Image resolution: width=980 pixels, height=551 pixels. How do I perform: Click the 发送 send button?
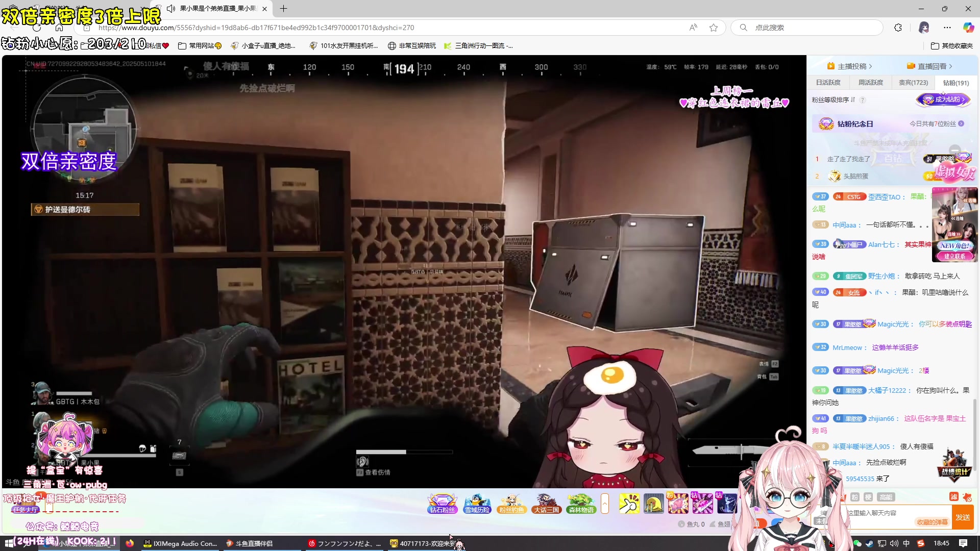tap(963, 517)
